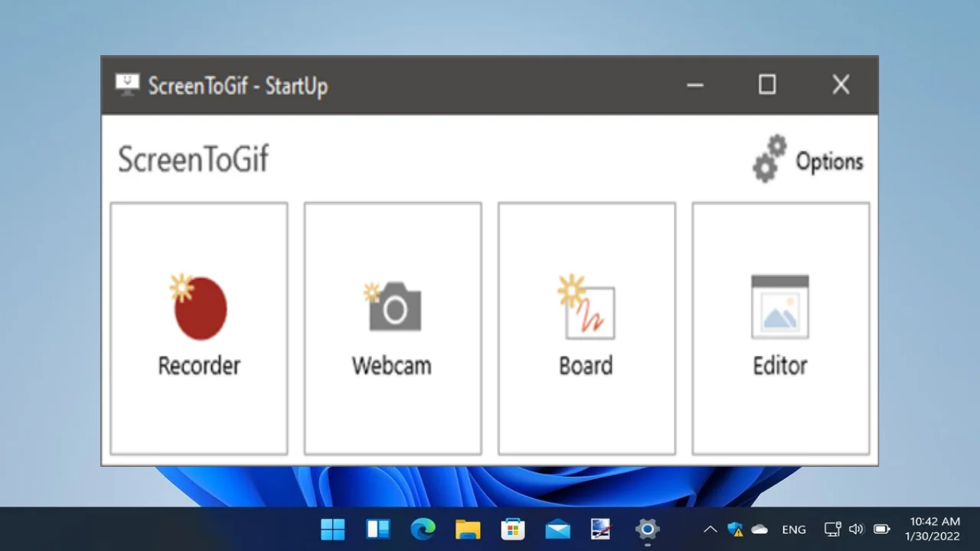Open the Recorder tool
Image resolution: width=980 pixels, height=551 pixels.
(199, 328)
